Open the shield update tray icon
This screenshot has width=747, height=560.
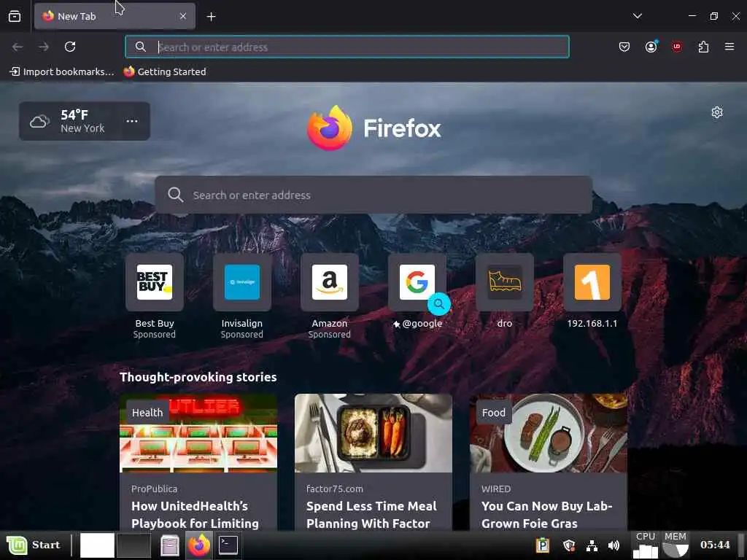pyautogui.click(x=569, y=545)
